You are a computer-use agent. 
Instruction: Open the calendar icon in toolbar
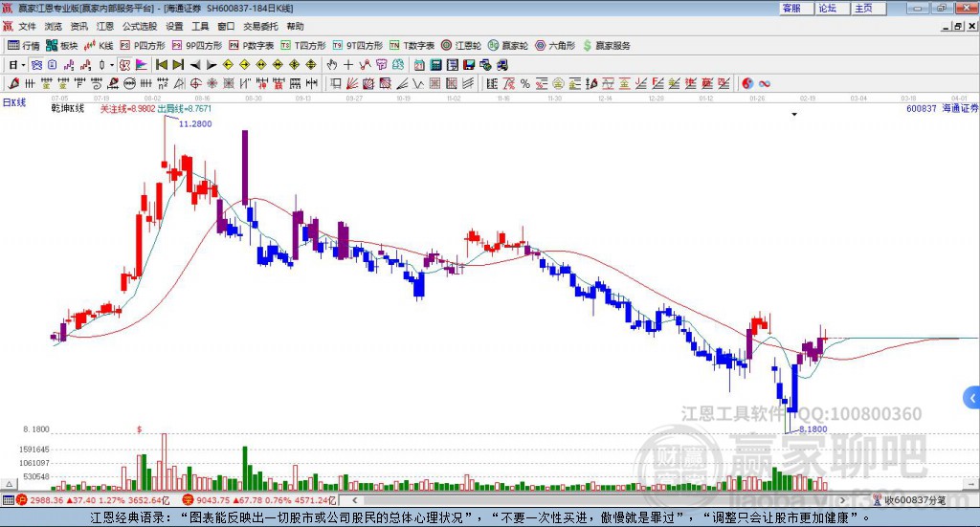[419, 65]
